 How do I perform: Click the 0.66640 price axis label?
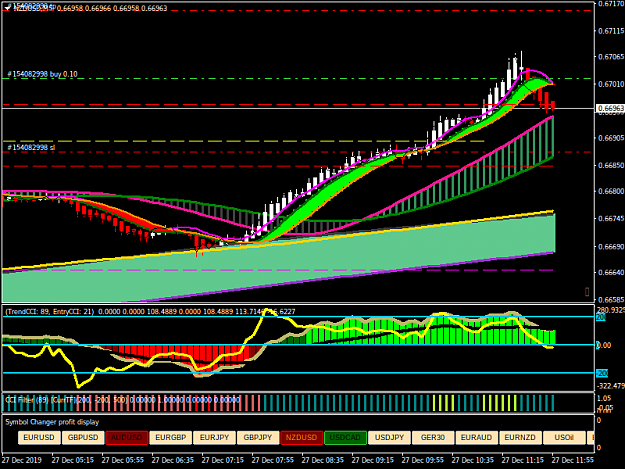(x=611, y=273)
